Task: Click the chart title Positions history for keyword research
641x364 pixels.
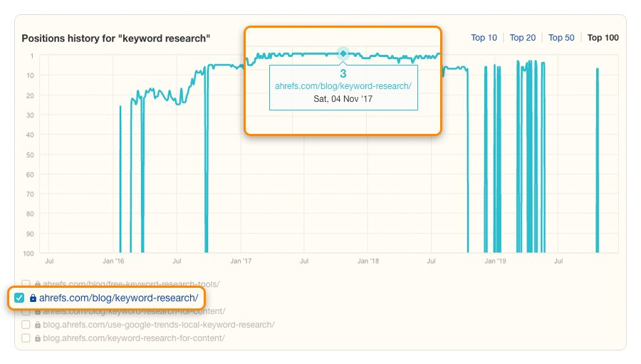Action: click(115, 38)
